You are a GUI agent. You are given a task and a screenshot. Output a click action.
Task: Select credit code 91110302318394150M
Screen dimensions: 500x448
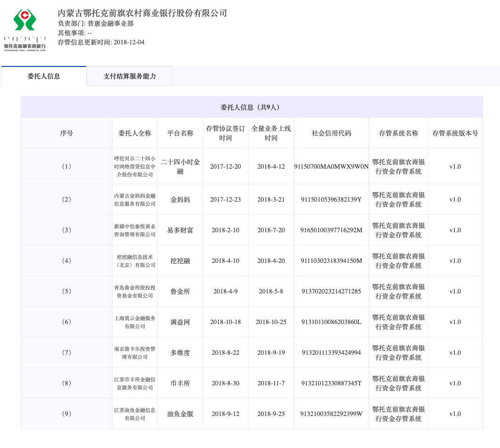pyautogui.click(x=331, y=261)
